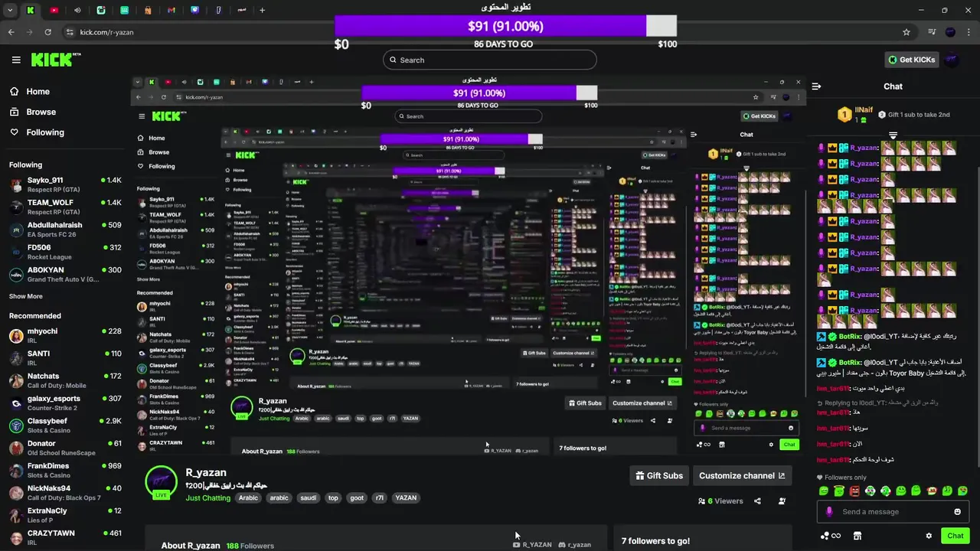This screenshot has height=551, width=980.
Task: Select the r7l tag
Action: click(x=380, y=498)
